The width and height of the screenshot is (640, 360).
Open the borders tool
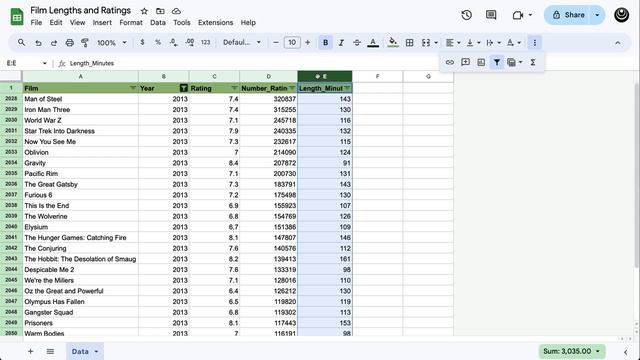409,42
